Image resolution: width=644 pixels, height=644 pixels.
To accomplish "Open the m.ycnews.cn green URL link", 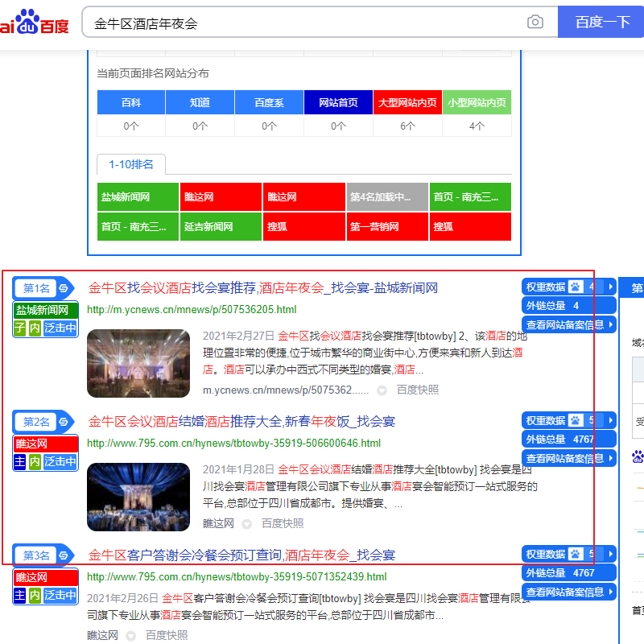I will [192, 310].
